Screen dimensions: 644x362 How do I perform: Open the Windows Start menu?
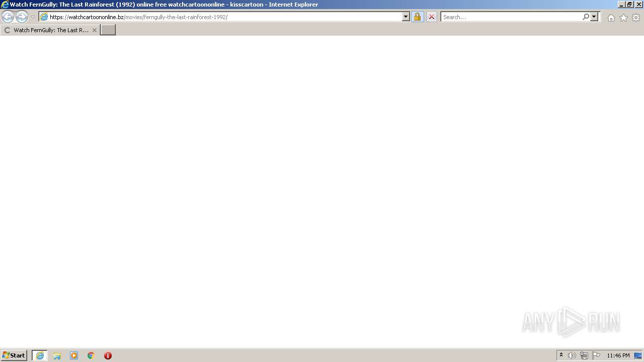coord(14,355)
